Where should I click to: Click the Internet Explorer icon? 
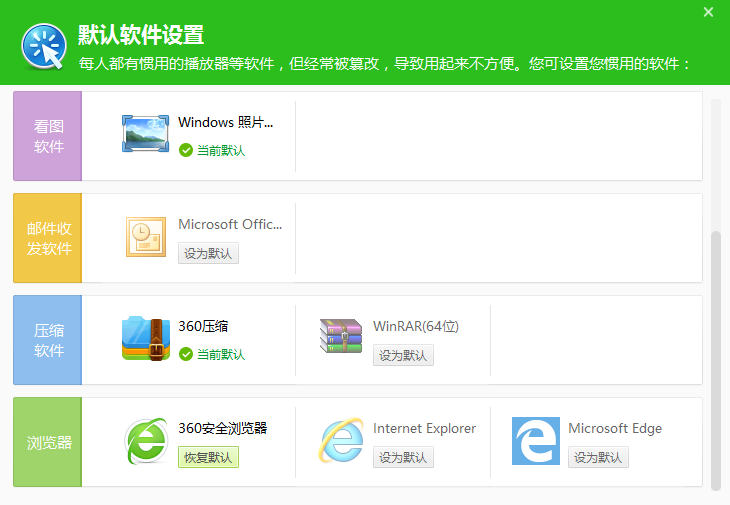point(341,440)
